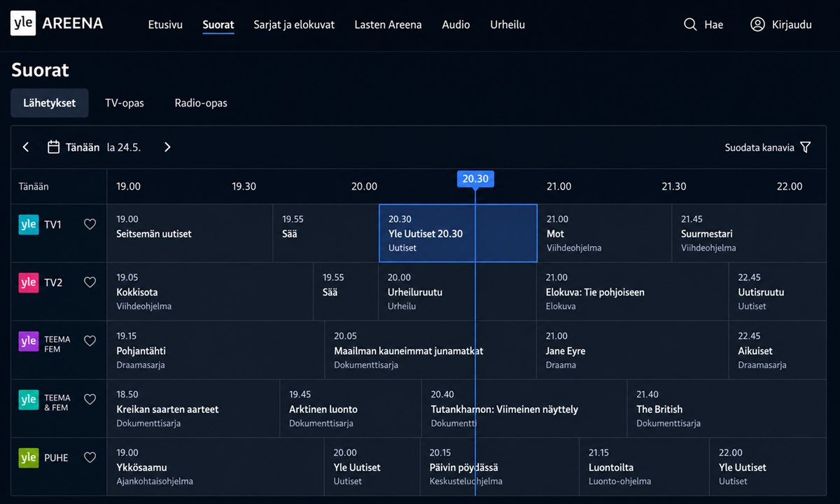
Task: Open the 19.55 Sää program on TV2
Action: 346,292
